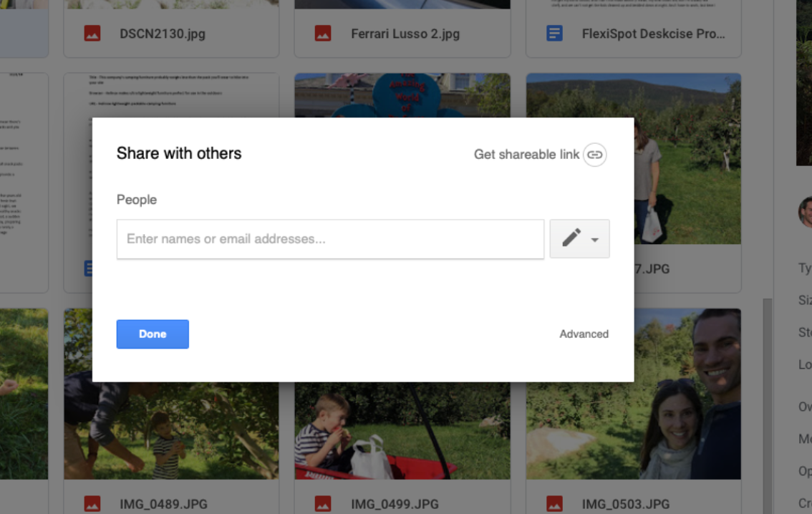Click the blue Done button

coord(153,334)
